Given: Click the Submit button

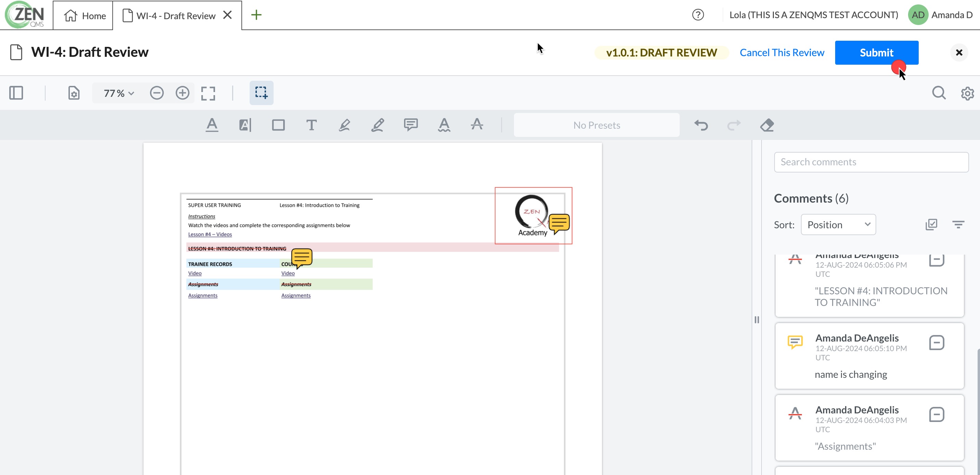Looking at the screenshot, I should pyautogui.click(x=877, y=52).
